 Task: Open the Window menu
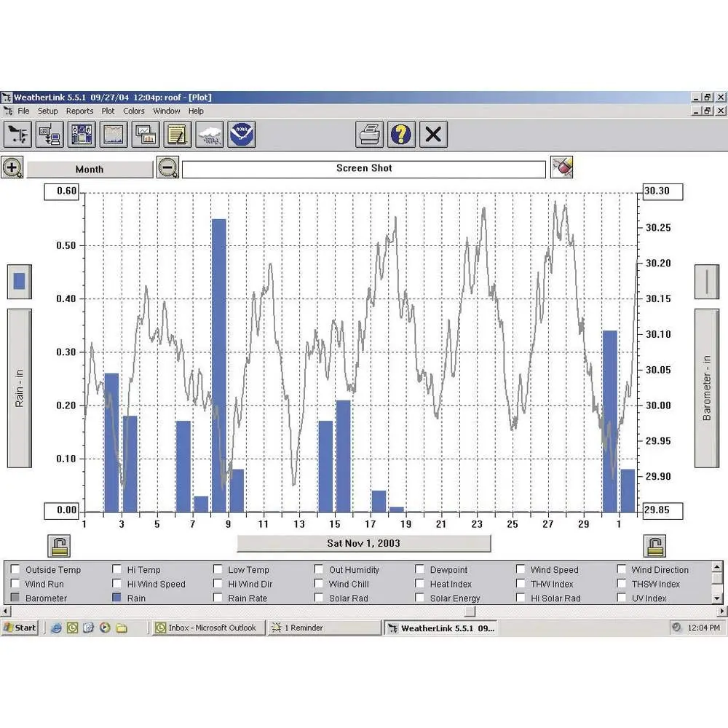tap(166, 111)
